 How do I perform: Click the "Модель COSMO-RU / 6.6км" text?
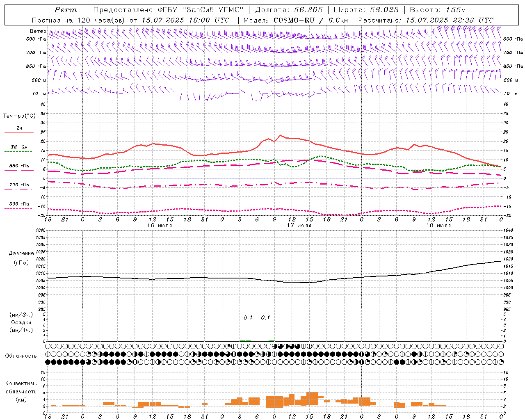(x=296, y=20)
